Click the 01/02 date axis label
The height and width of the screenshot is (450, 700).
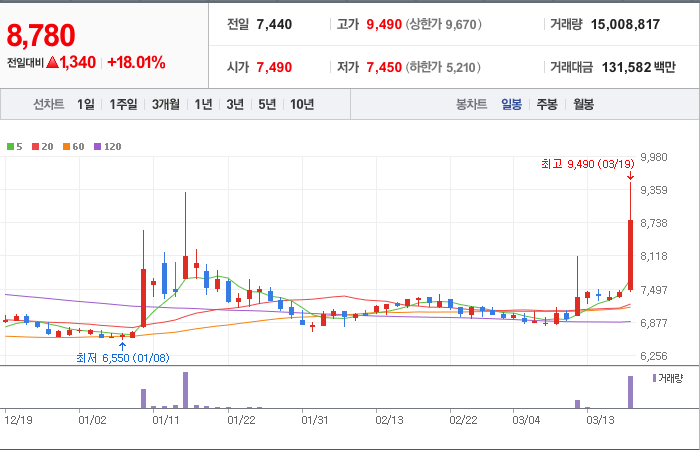92,420
